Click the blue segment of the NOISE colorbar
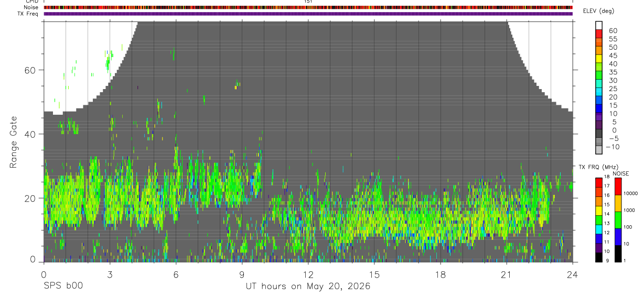This screenshot has height=297, width=644. point(618,237)
